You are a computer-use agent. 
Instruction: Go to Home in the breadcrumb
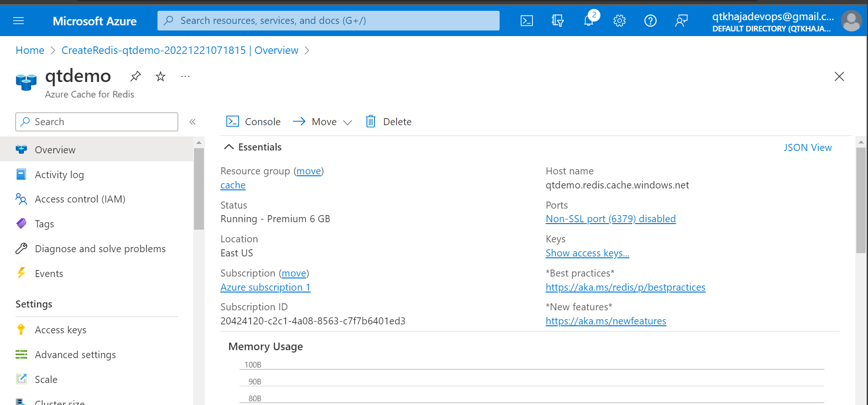(30, 50)
